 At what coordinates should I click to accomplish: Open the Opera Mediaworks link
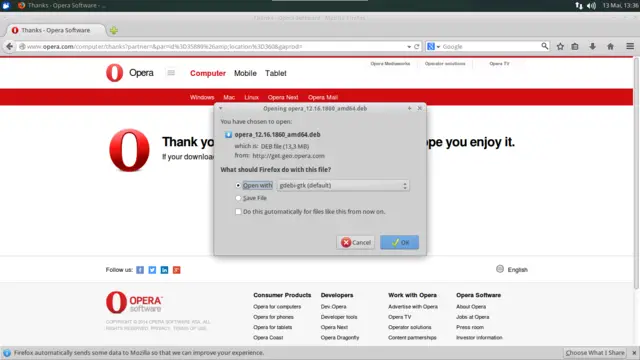(x=390, y=64)
